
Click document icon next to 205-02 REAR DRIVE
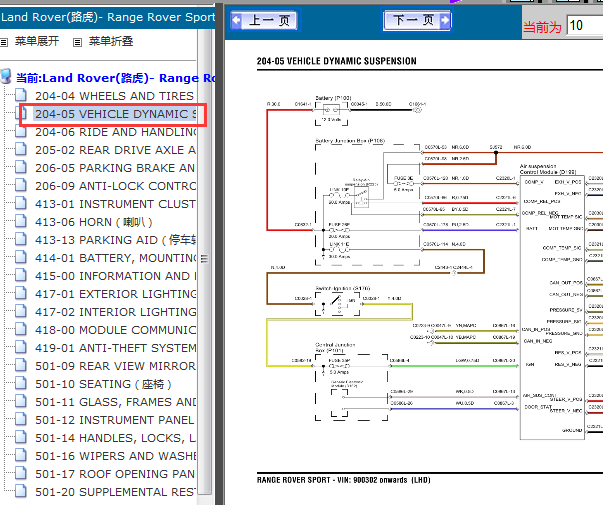(x=21, y=149)
